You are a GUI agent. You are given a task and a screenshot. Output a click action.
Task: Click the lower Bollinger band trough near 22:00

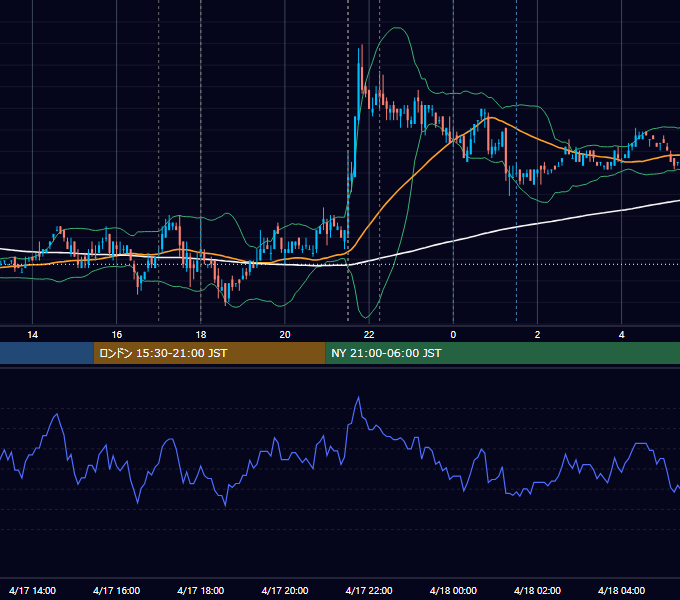click(x=367, y=316)
